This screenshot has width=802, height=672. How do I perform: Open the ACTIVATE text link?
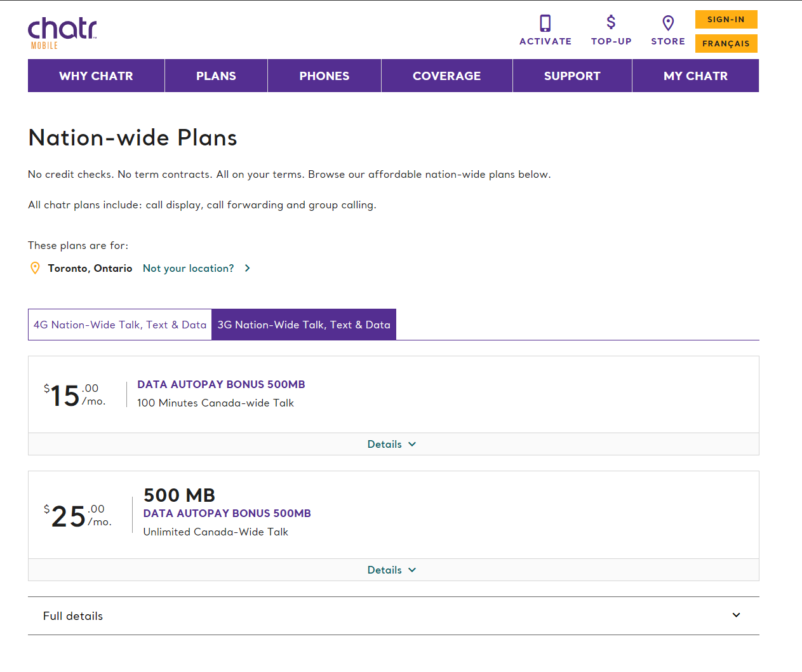click(545, 41)
